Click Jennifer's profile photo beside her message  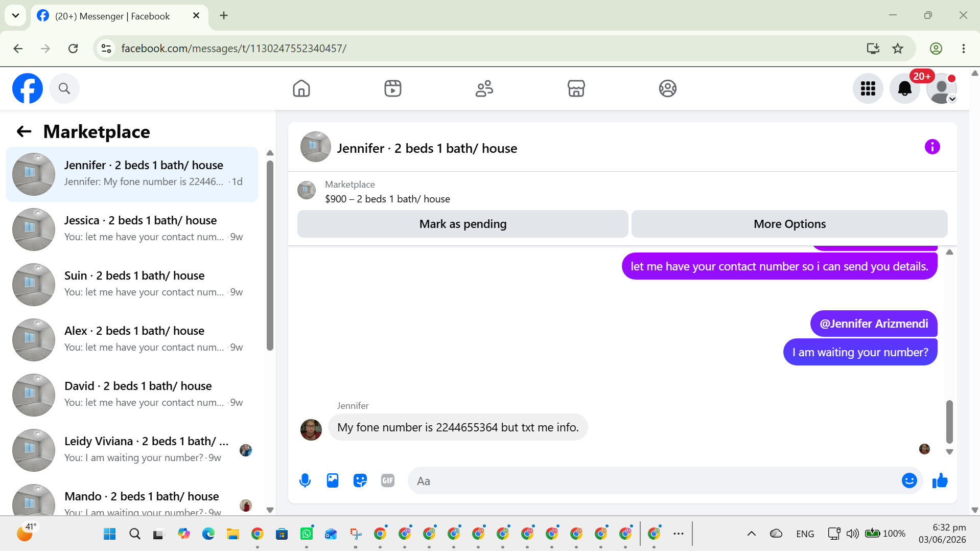tap(311, 429)
